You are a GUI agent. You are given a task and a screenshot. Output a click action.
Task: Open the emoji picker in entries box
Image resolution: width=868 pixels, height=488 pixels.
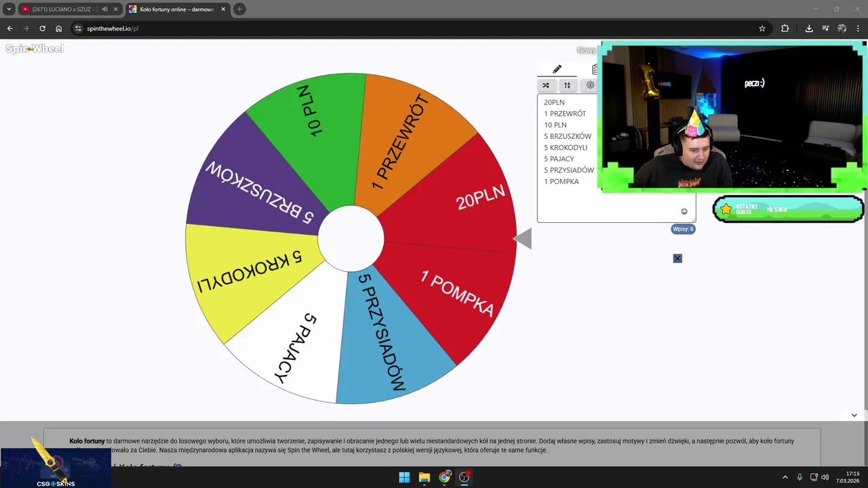684,211
